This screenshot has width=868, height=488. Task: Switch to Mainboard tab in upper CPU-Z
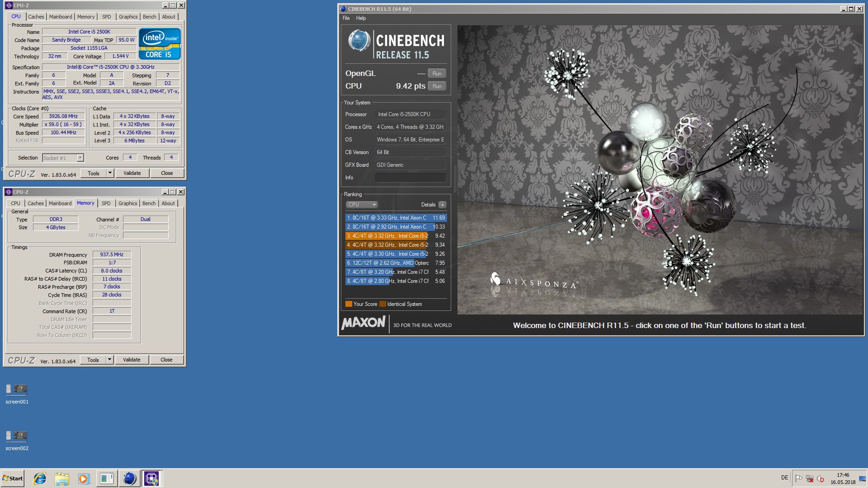(61, 17)
